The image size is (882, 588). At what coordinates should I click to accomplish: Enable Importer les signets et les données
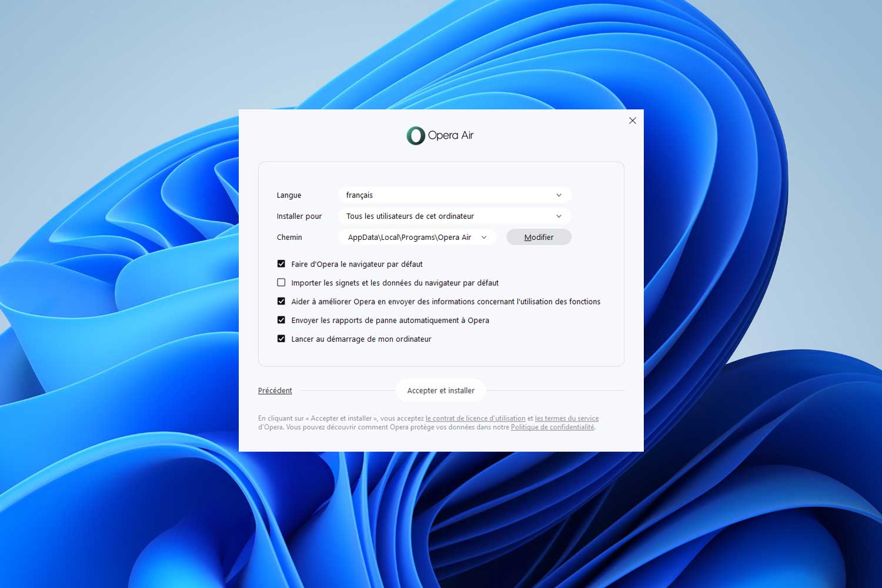[281, 283]
